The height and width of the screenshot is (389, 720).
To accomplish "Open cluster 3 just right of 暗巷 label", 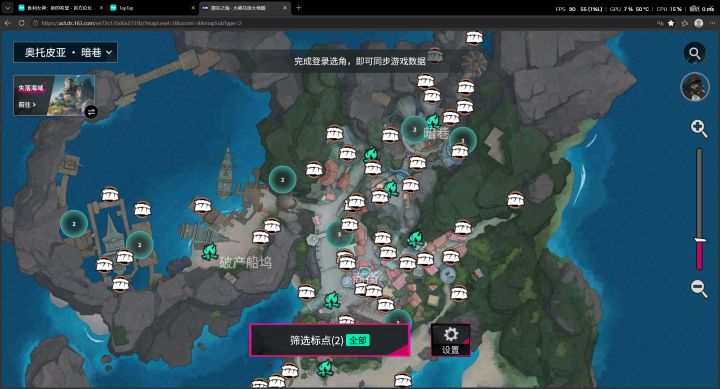I will 462,141.
